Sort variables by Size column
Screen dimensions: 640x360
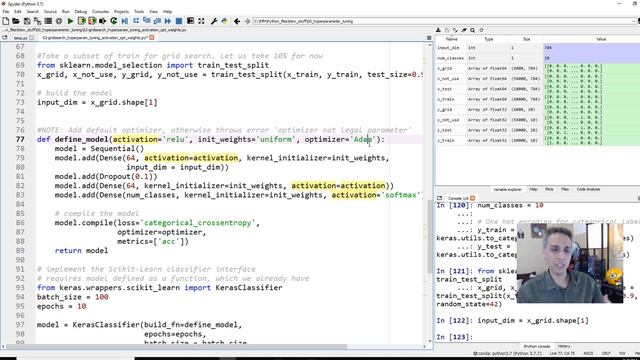tap(527, 39)
